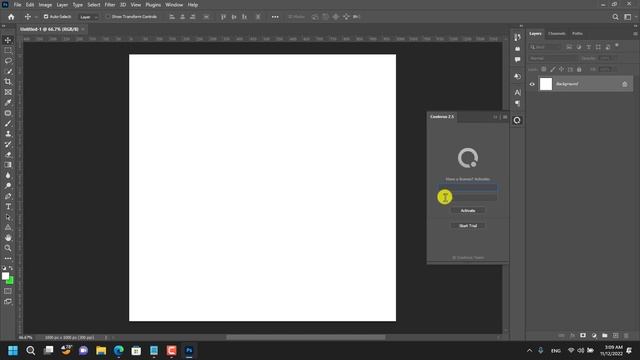This screenshot has width=640, height=360.
Task: Click the Coolorus plugin dock icon
Action: click(x=517, y=120)
